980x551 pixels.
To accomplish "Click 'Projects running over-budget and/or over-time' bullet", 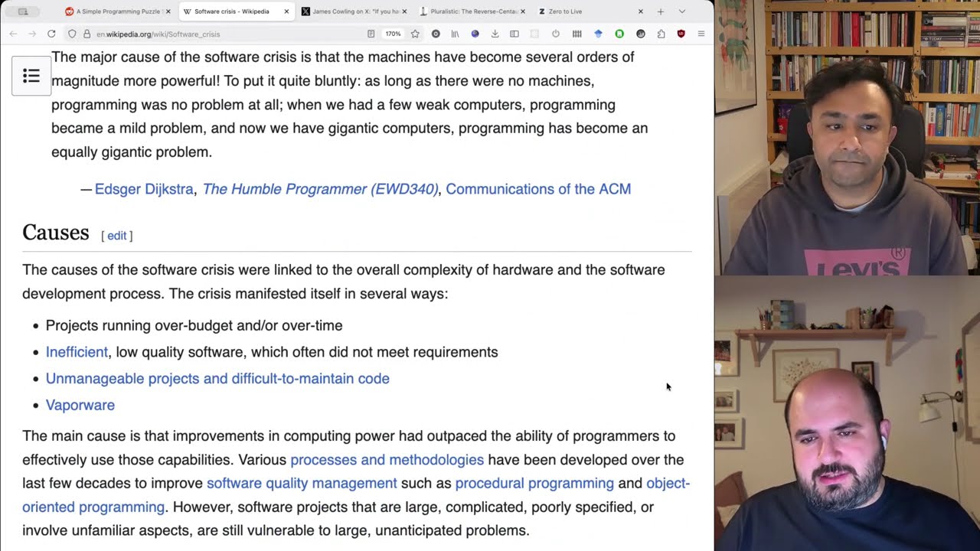I will pyautogui.click(x=194, y=325).
